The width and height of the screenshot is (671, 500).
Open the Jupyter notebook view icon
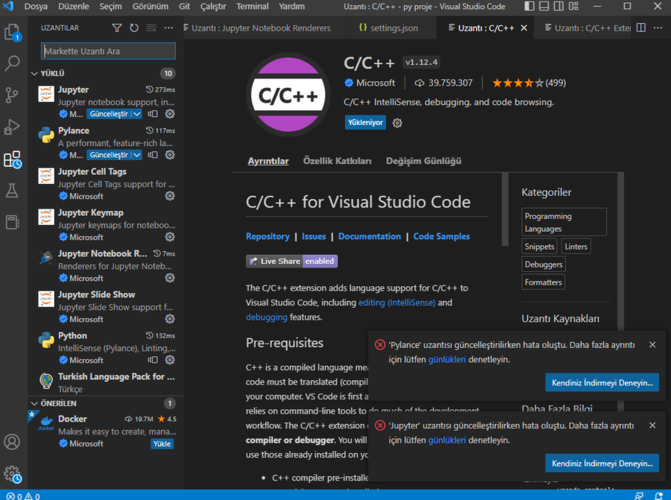[x=12, y=222]
